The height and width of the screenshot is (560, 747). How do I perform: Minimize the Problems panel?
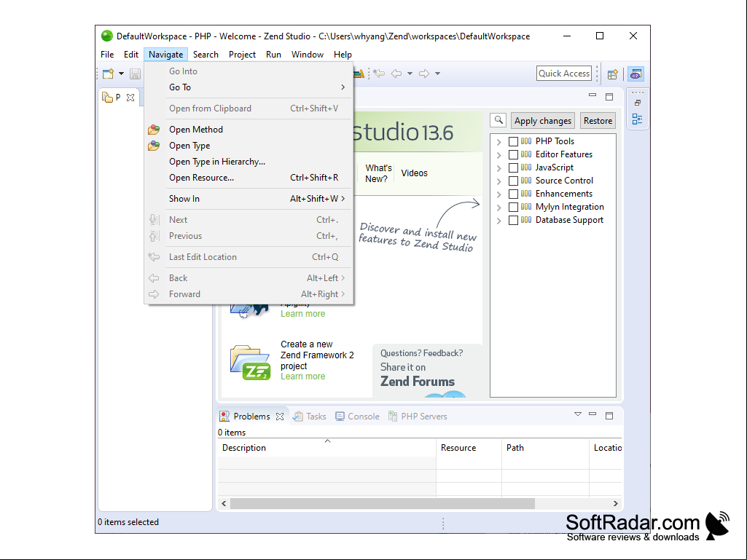592,414
